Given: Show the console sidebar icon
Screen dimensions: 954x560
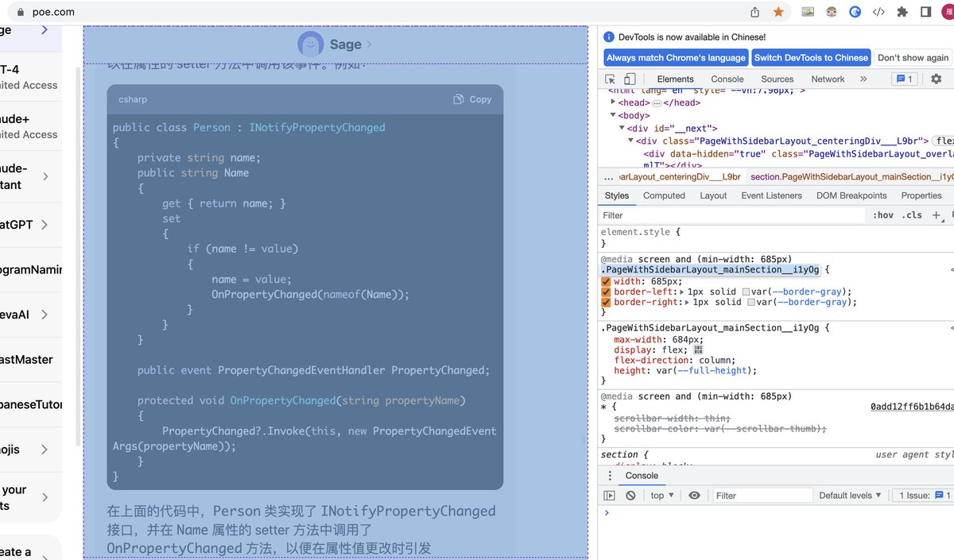Looking at the screenshot, I should (x=609, y=495).
